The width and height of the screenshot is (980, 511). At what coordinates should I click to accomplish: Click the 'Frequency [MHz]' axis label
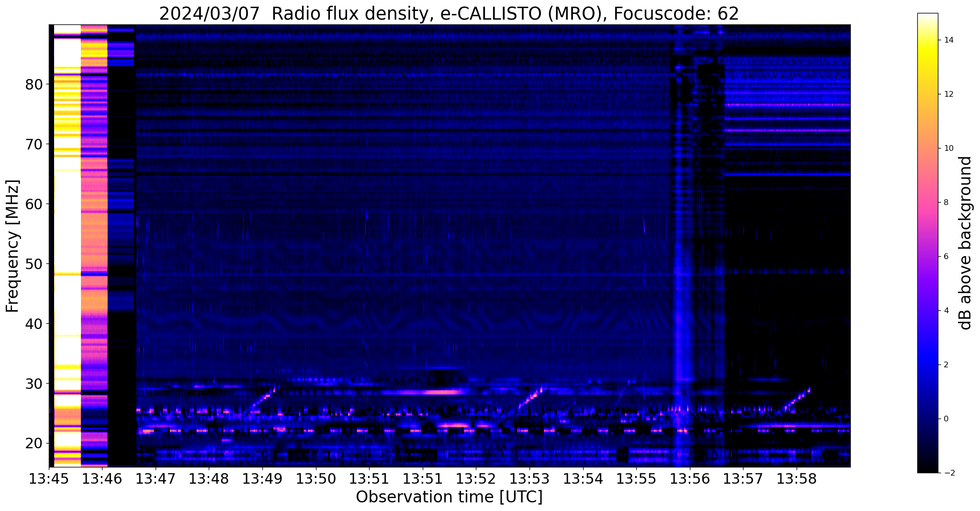(x=13, y=246)
